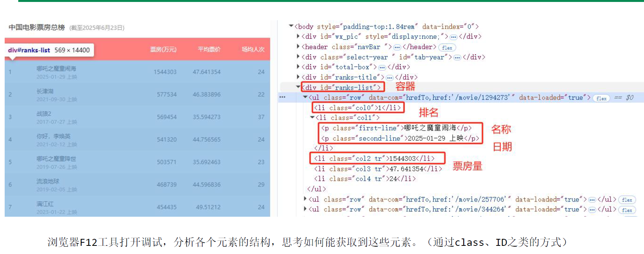Collapse the body element node
The height and width of the screenshot is (254, 644).
tap(291, 26)
